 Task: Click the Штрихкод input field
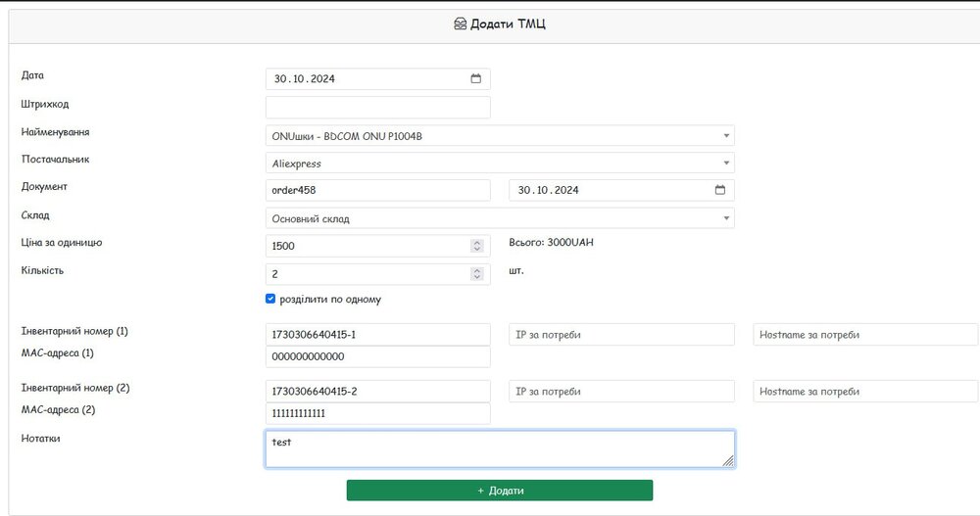click(x=377, y=108)
